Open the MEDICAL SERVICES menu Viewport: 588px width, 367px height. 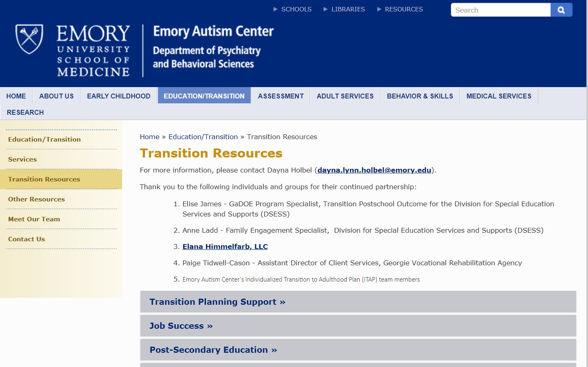[x=499, y=96]
